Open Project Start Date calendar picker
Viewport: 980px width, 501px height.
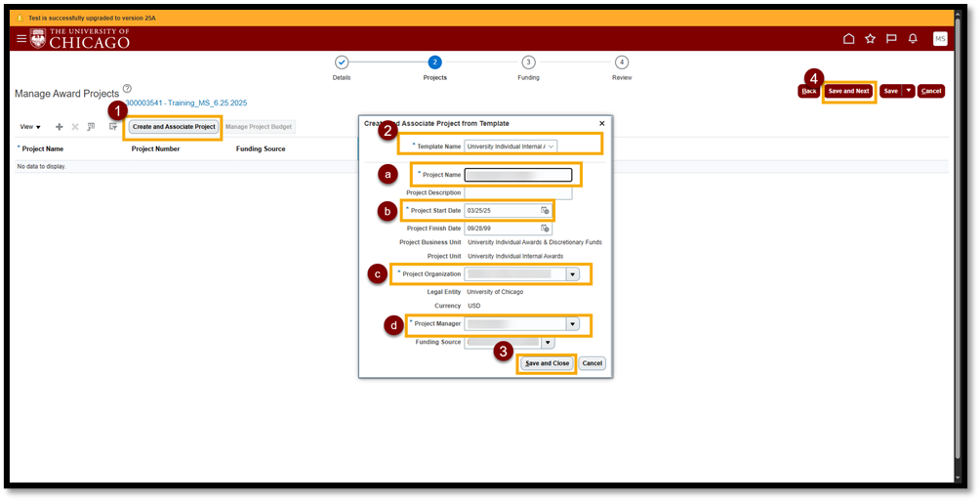pyautogui.click(x=546, y=210)
